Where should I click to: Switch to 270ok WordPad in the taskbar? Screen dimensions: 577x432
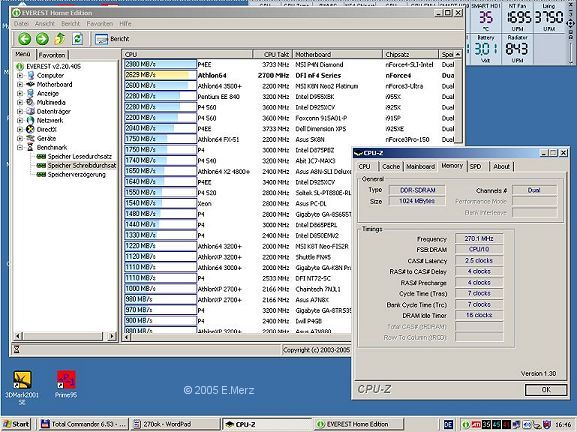176,424
